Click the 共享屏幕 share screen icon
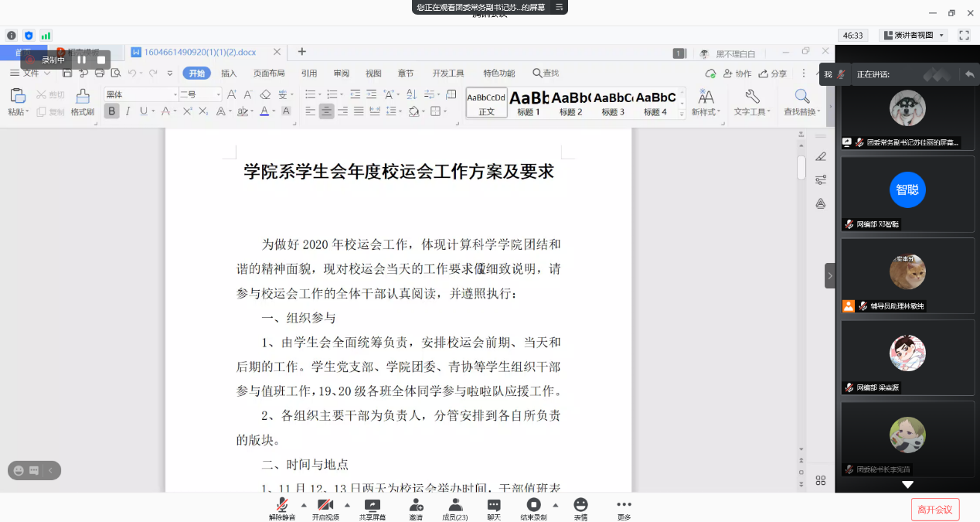980x522 pixels. click(x=372, y=508)
